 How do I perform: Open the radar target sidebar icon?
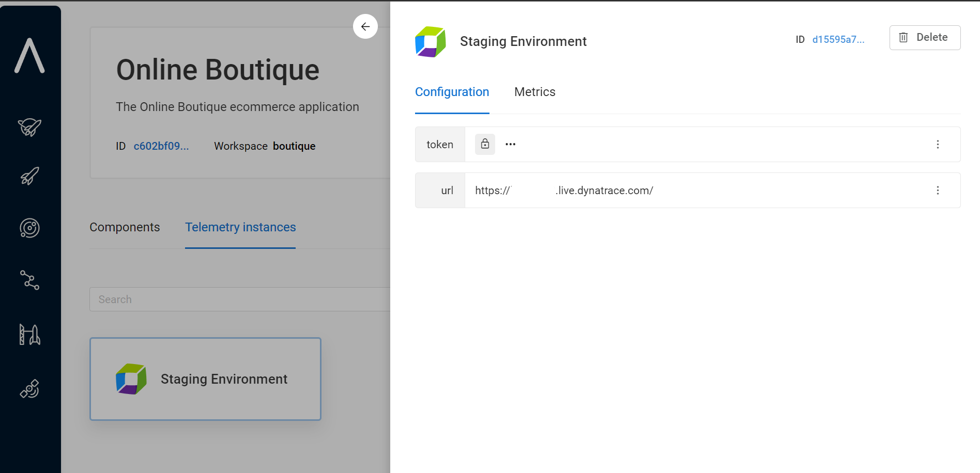point(29,228)
